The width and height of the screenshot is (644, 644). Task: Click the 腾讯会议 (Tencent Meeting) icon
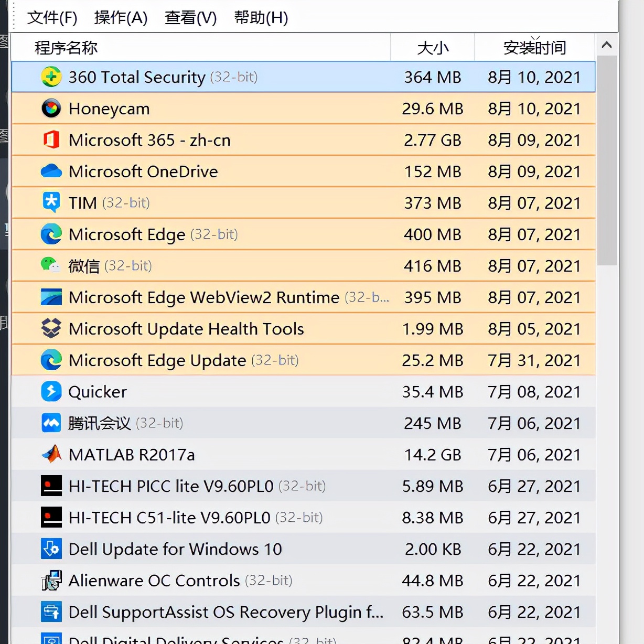51,423
